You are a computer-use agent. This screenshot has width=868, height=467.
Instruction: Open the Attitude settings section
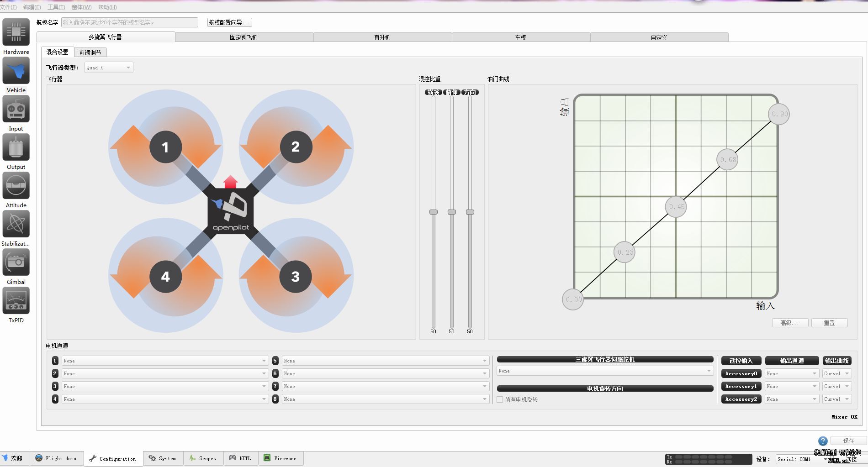16,185
